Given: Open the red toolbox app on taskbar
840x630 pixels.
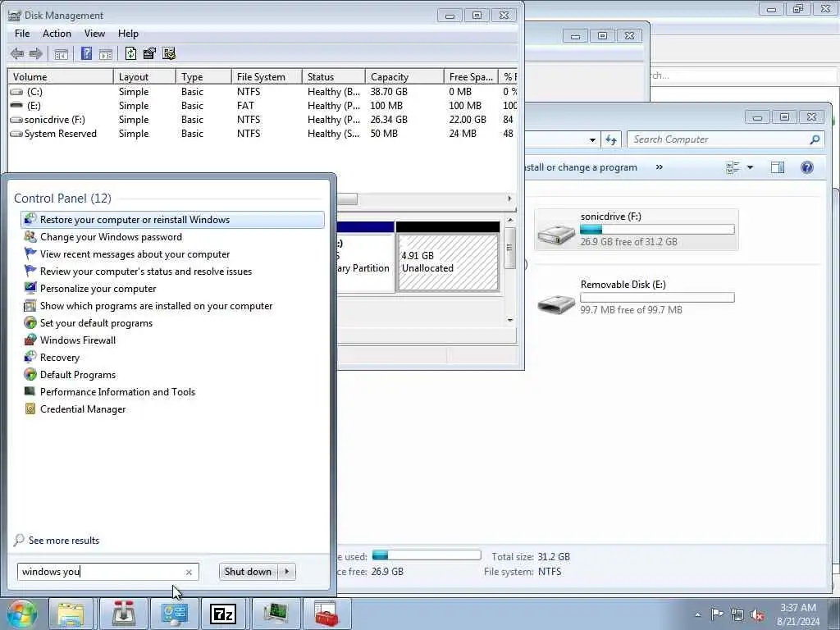Looking at the screenshot, I should click(x=326, y=614).
